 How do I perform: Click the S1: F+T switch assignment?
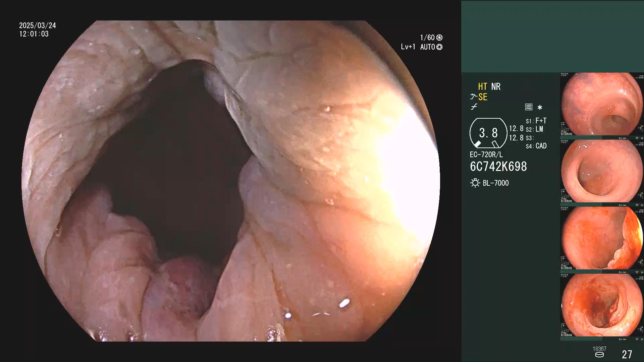[x=536, y=121]
